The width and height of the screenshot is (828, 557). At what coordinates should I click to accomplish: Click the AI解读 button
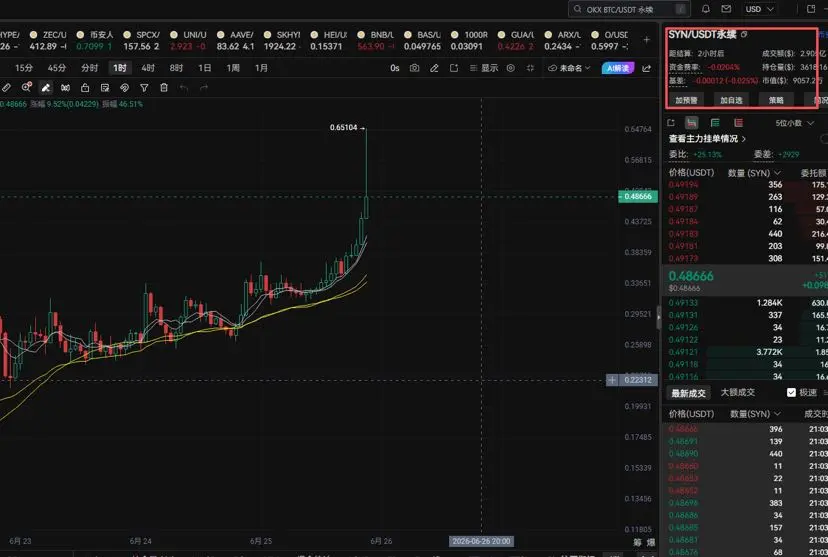[x=618, y=68]
